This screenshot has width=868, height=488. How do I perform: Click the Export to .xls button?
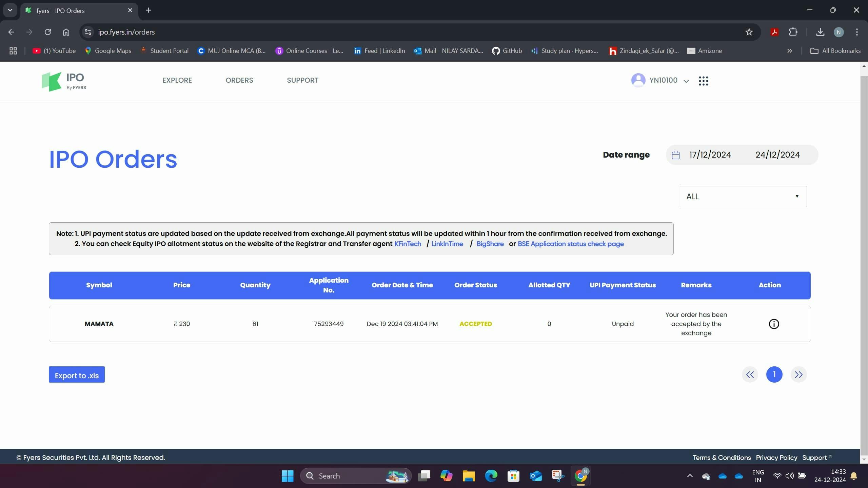tap(76, 375)
